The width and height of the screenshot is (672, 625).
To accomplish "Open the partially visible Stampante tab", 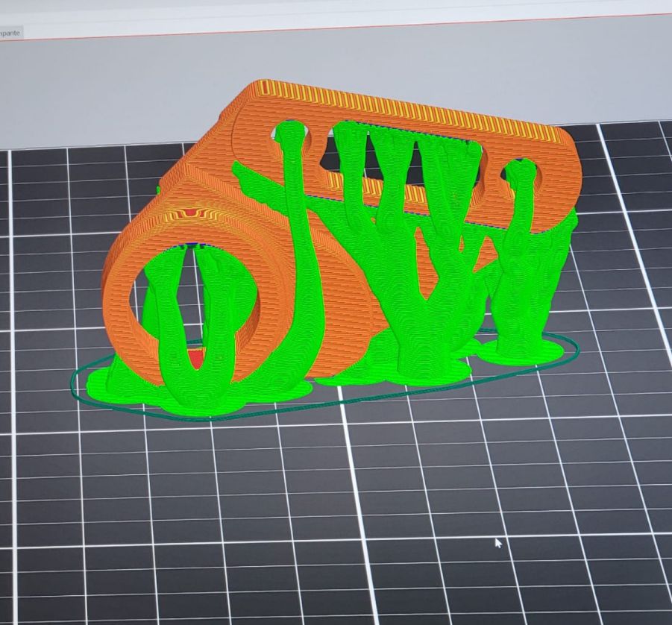I will [10, 33].
